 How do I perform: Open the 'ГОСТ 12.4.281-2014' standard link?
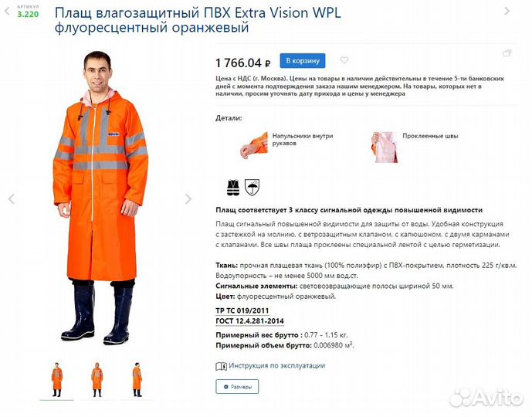(x=249, y=321)
